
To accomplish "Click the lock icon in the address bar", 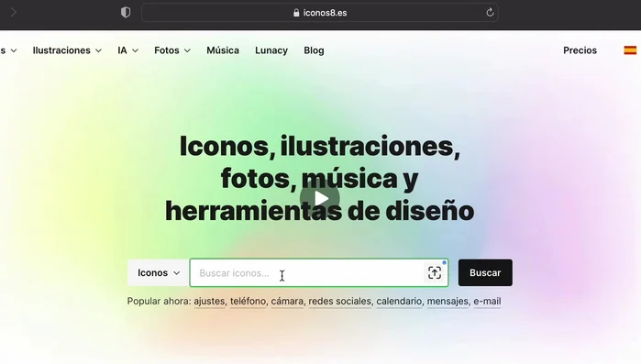I will (x=296, y=13).
